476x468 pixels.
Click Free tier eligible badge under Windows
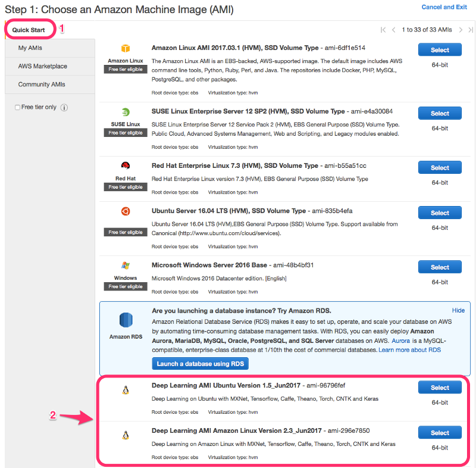tap(126, 286)
